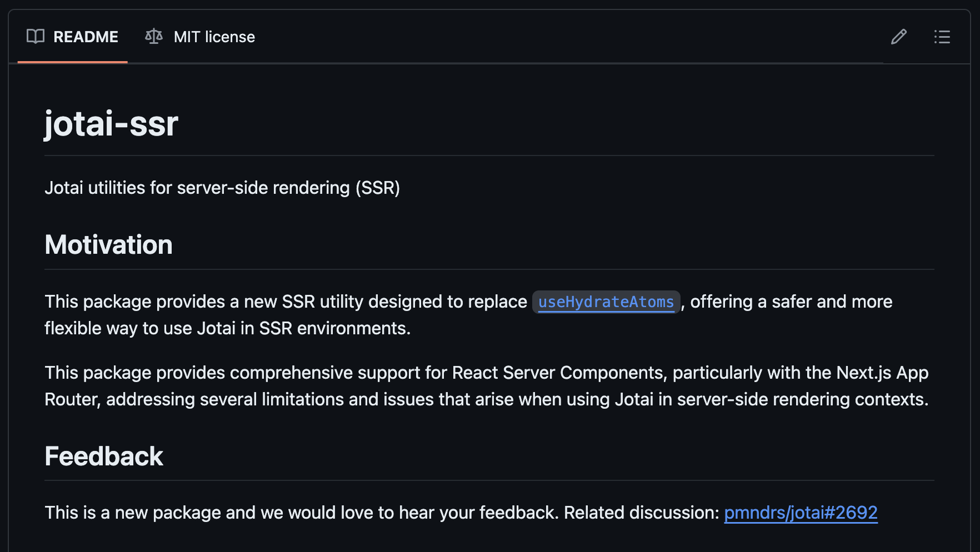Click the pencil edit file icon

pos(899,37)
